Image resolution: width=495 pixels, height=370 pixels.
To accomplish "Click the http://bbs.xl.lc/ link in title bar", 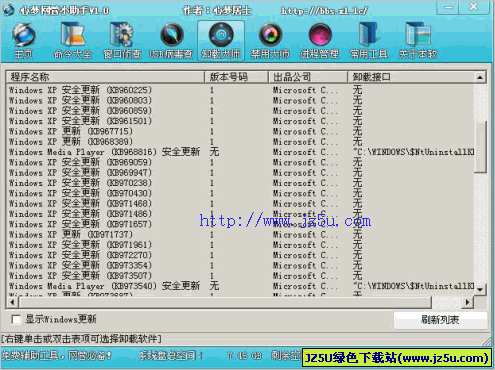I will tap(324, 11).
